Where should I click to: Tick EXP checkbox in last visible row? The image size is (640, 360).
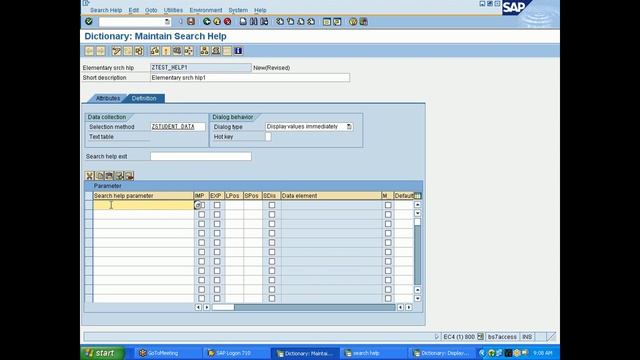pyautogui.click(x=217, y=298)
